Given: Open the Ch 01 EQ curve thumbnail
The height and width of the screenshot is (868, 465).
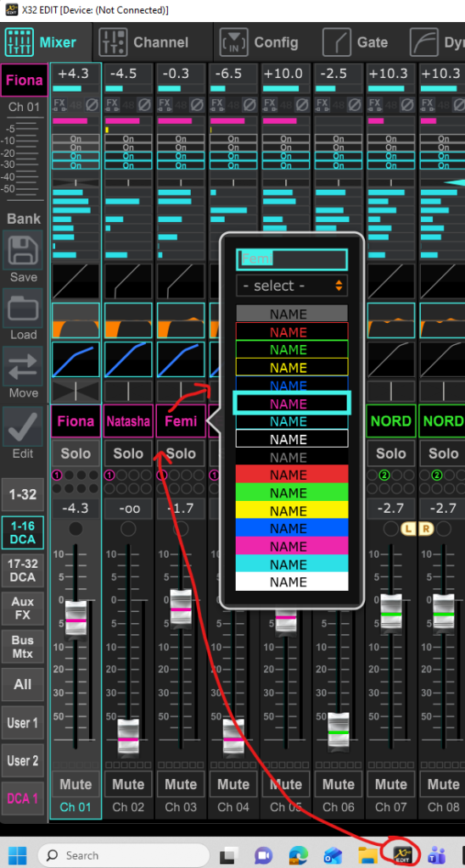Looking at the screenshot, I should pyautogui.click(x=76, y=320).
